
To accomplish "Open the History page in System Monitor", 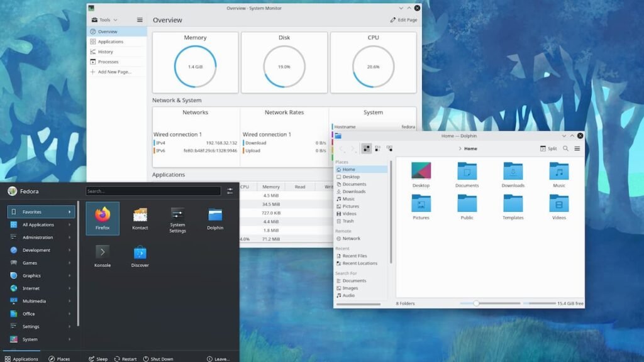I will (x=116, y=52).
